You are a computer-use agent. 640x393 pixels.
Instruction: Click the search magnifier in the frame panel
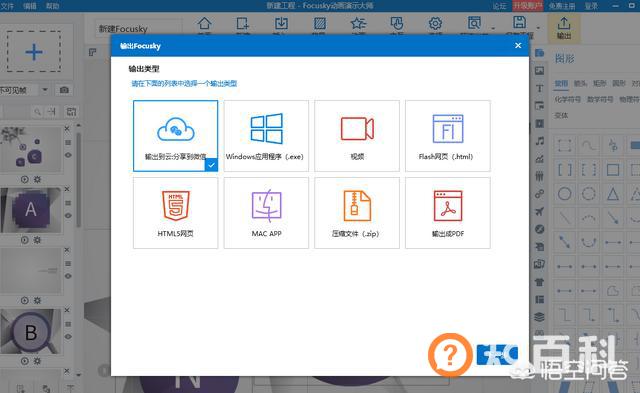point(37,111)
